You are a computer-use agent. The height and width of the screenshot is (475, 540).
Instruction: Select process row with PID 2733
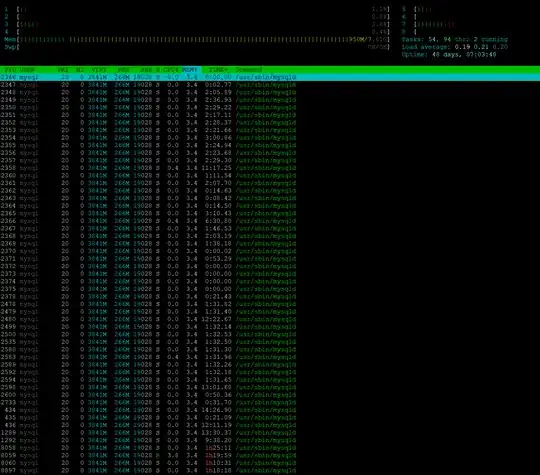(148, 403)
